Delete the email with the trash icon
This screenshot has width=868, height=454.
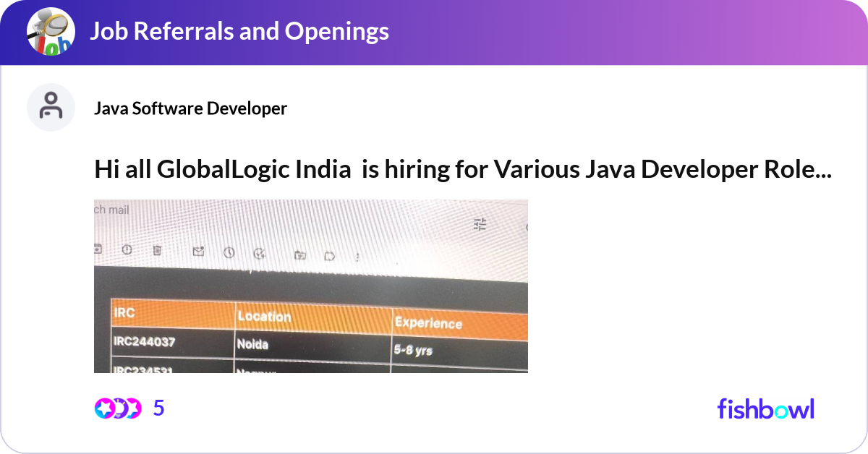[x=157, y=251]
